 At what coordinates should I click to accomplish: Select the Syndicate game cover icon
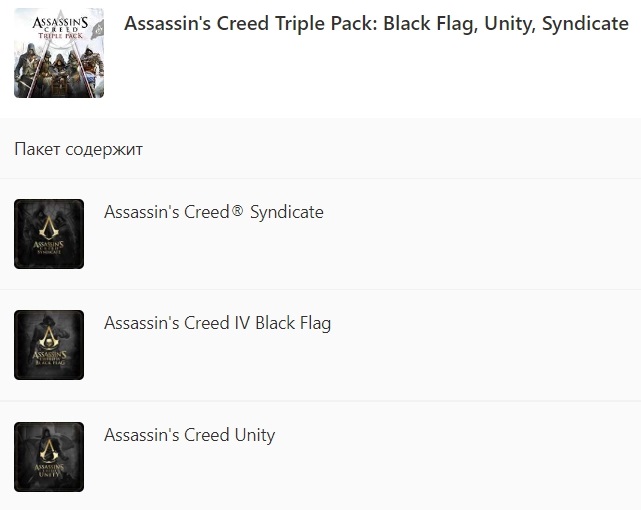(49, 234)
